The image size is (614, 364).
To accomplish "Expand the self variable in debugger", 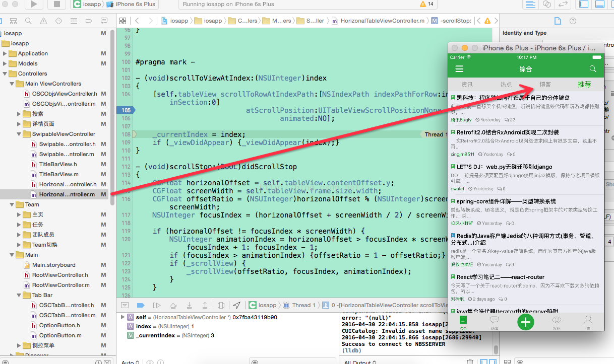I will [x=122, y=317].
